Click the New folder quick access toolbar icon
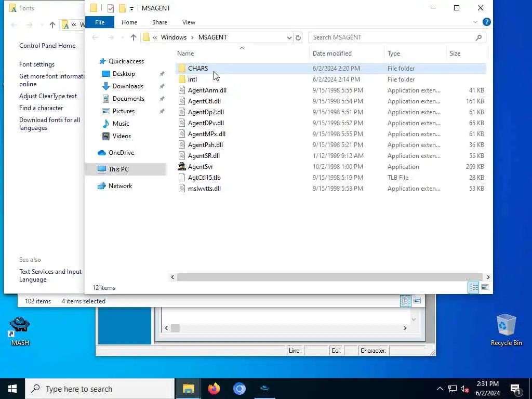The image size is (532, 399). 122,8
